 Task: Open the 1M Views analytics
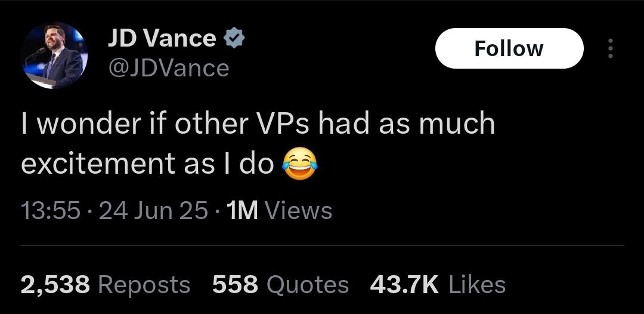click(x=280, y=211)
